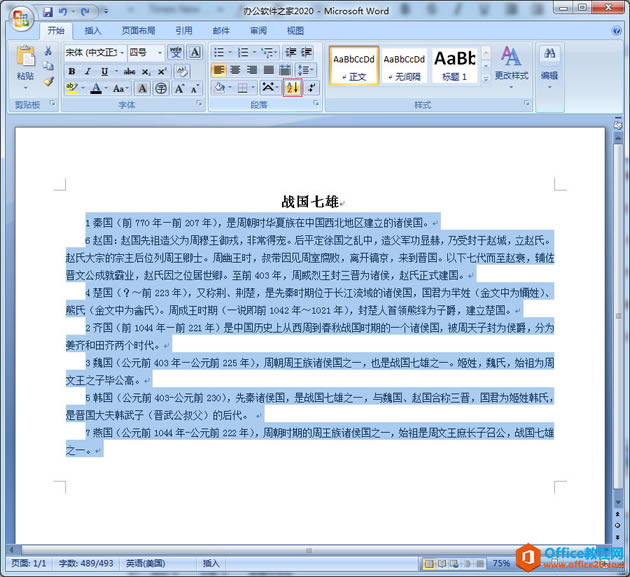This screenshot has width=630, height=577.
Task: Justify the paragraph text
Action: point(268,70)
